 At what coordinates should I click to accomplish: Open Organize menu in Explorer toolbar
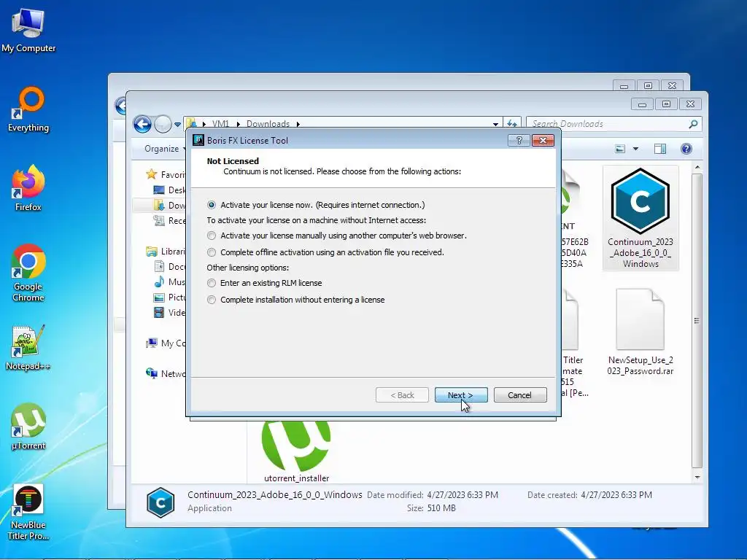coord(165,149)
